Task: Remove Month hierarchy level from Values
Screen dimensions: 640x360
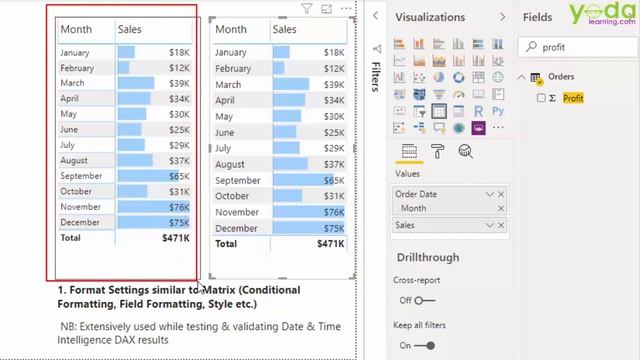Action: 501,209
